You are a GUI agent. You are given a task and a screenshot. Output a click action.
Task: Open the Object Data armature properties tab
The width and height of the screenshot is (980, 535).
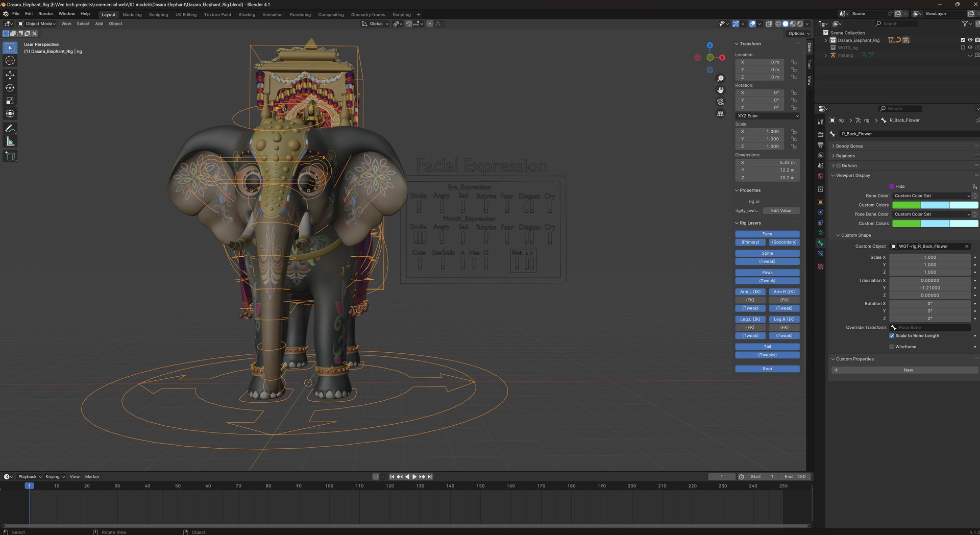[x=820, y=233]
